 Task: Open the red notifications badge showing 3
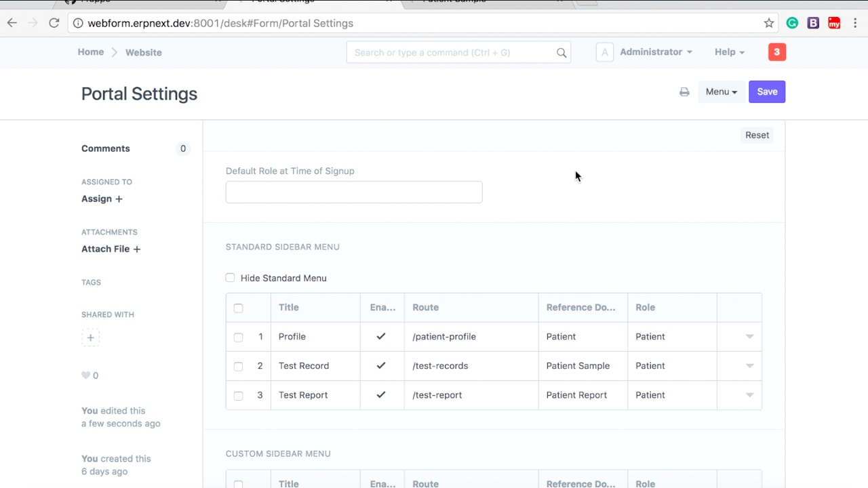[777, 52]
